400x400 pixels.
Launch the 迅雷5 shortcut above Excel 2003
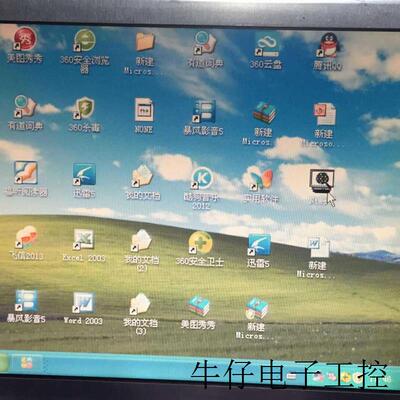[84, 174]
